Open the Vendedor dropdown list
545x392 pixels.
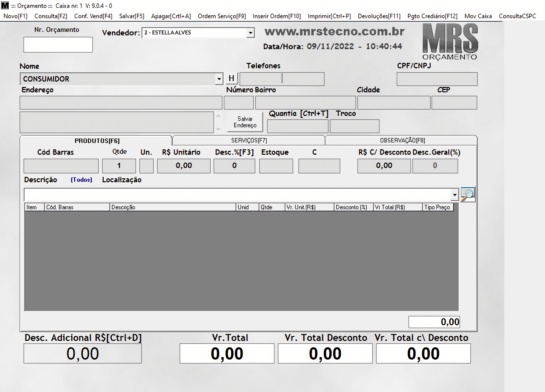click(x=250, y=33)
